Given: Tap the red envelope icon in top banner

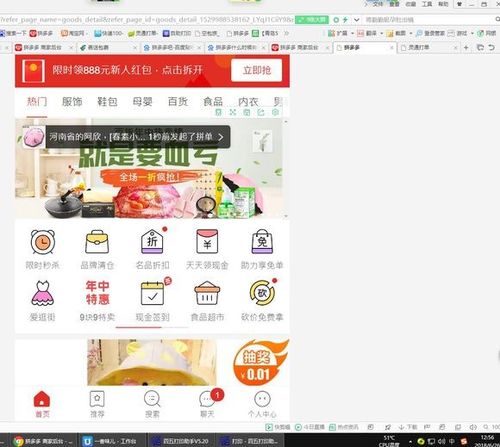Looking at the screenshot, I should coord(33,71).
